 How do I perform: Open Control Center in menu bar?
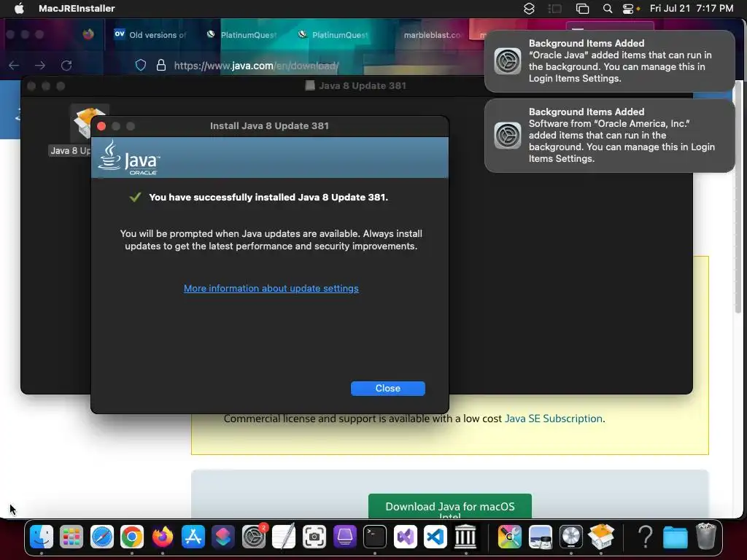(x=628, y=8)
